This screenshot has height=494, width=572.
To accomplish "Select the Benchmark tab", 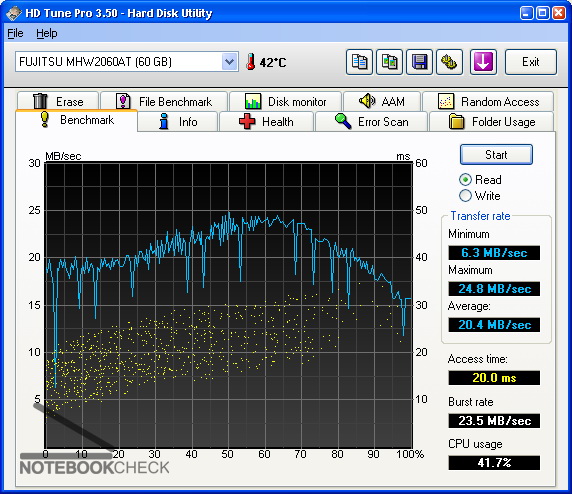I will tap(77, 120).
